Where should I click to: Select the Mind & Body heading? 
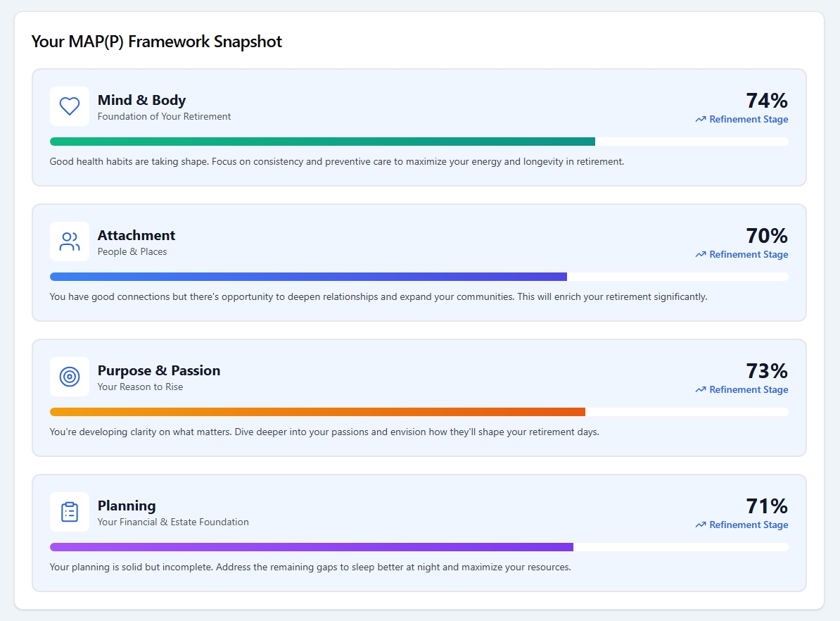tap(141, 100)
